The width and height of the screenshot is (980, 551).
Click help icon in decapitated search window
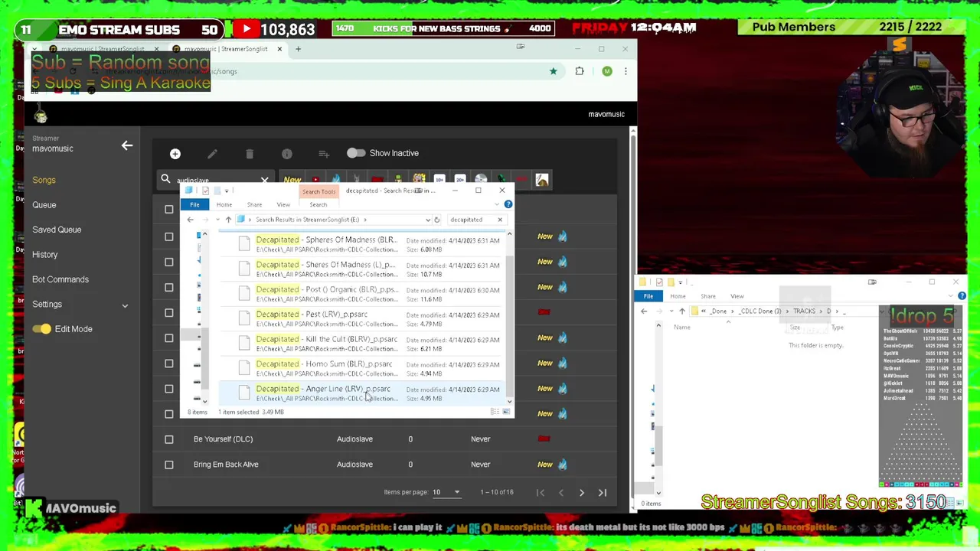coord(508,204)
